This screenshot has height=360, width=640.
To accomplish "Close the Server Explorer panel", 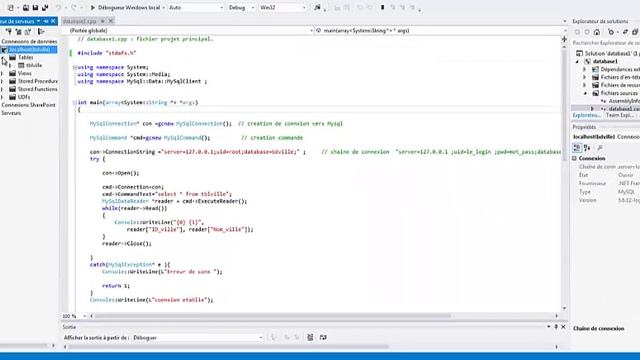I will (53, 21).
